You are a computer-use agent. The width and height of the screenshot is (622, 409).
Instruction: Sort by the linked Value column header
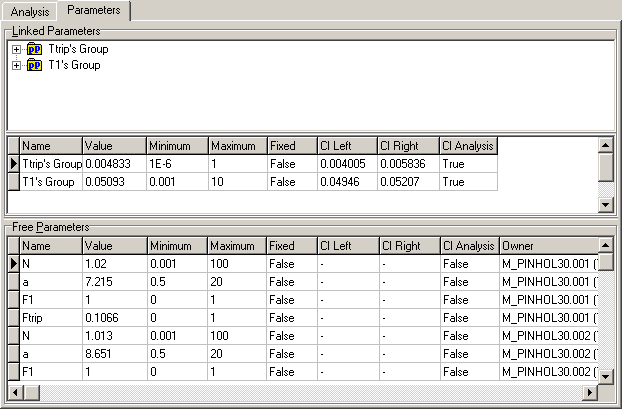click(113, 146)
